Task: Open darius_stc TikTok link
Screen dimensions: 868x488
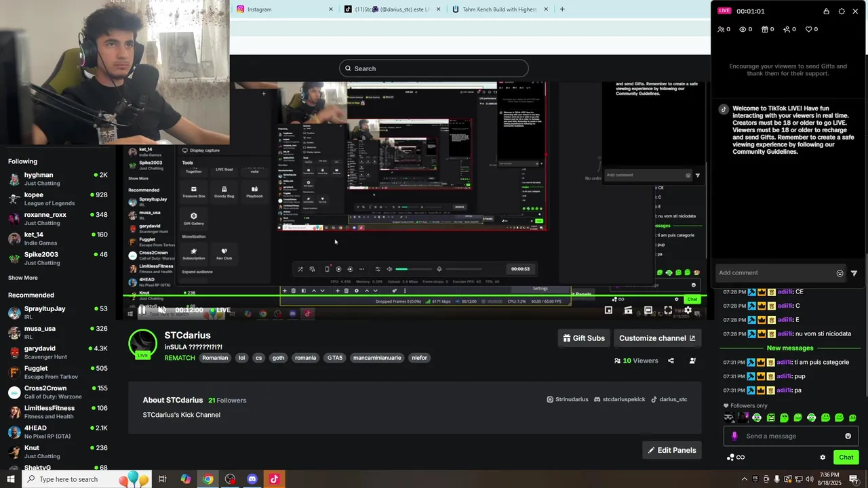Action: pyautogui.click(x=669, y=399)
